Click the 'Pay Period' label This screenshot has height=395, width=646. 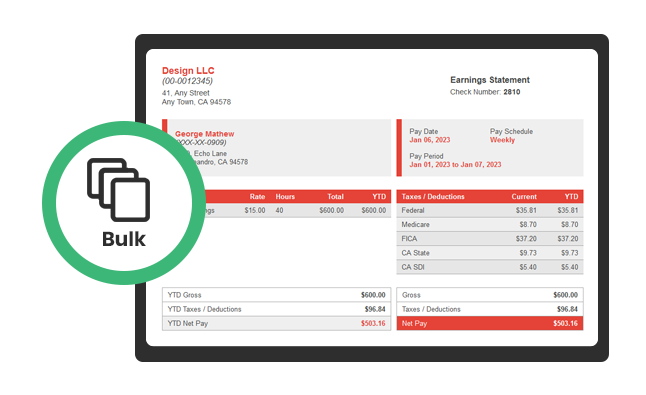point(426,156)
